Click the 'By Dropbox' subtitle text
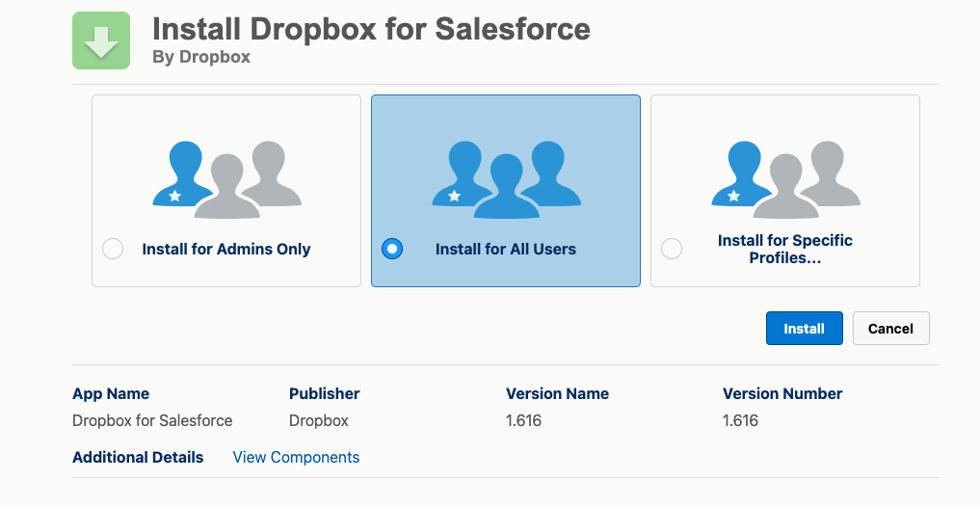This screenshot has height=507, width=980. pos(201,57)
